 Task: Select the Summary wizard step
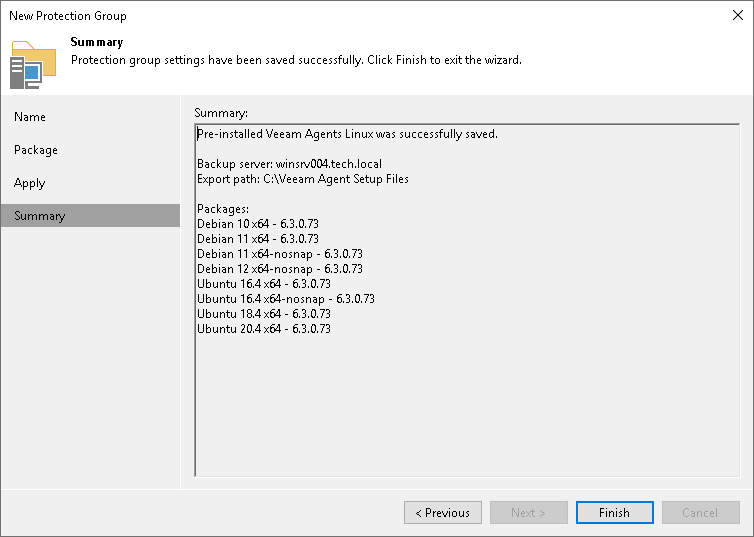(x=90, y=215)
